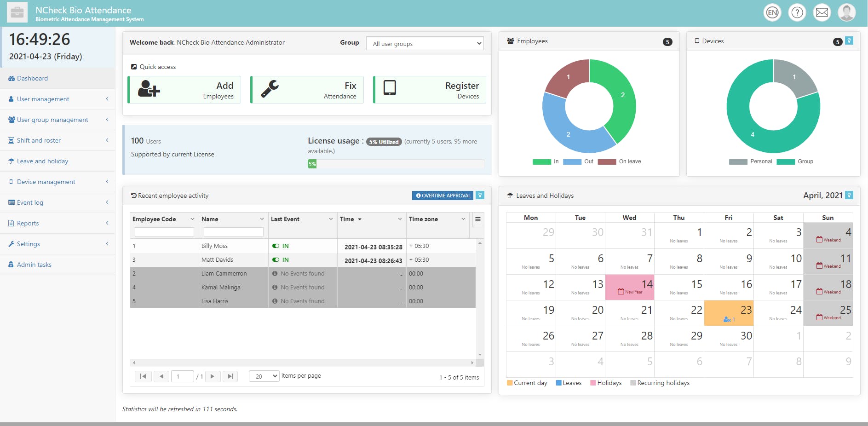Open the All user groups dropdown
Image resolution: width=868 pixels, height=426 pixels.
(425, 43)
